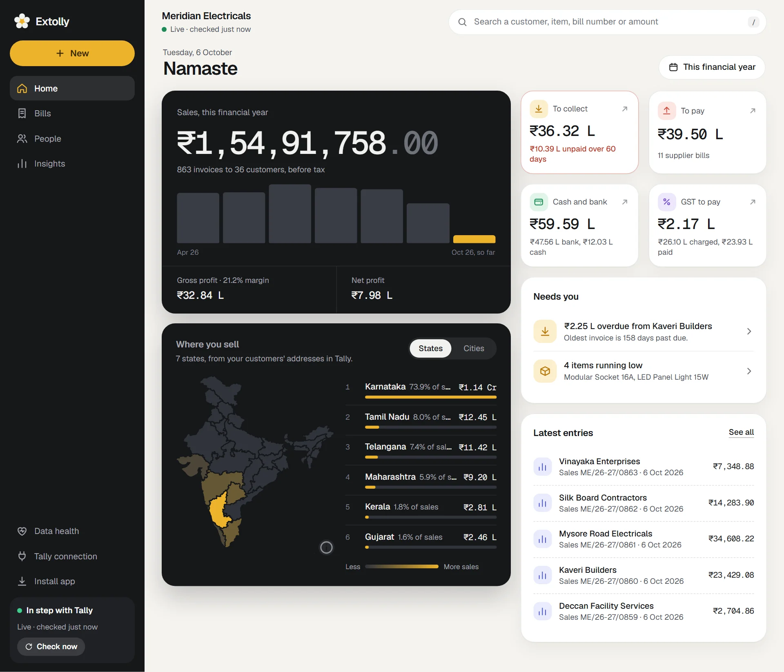Click the Less to More sales legend bar
The height and width of the screenshot is (672, 784).
coord(402,567)
